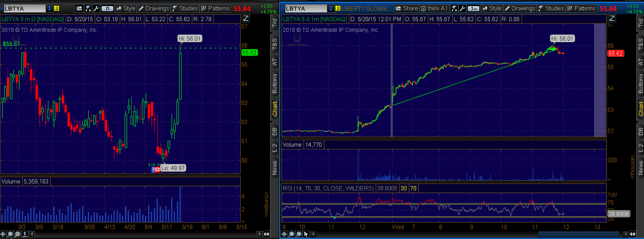Click the collapse-header icon on left chart
644x239 pixels.
(246, 18)
